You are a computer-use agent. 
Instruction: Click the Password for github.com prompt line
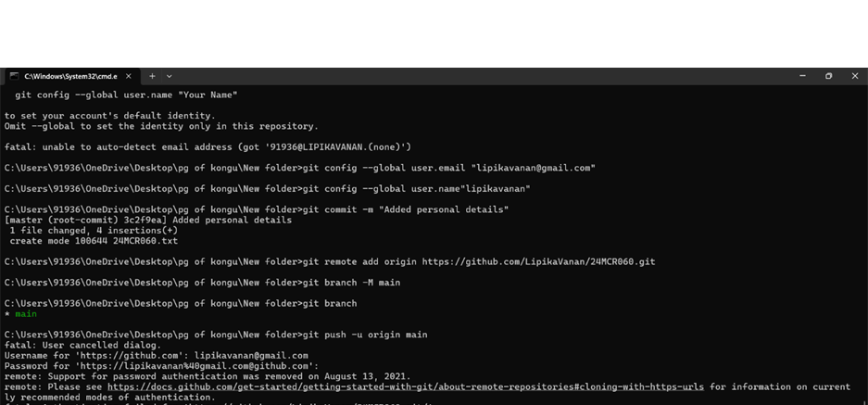tap(161, 366)
